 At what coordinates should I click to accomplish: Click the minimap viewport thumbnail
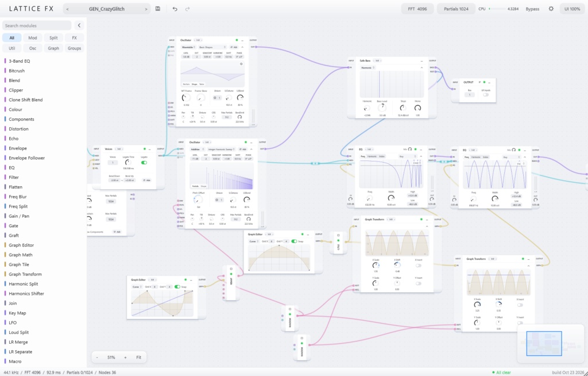[x=544, y=343]
